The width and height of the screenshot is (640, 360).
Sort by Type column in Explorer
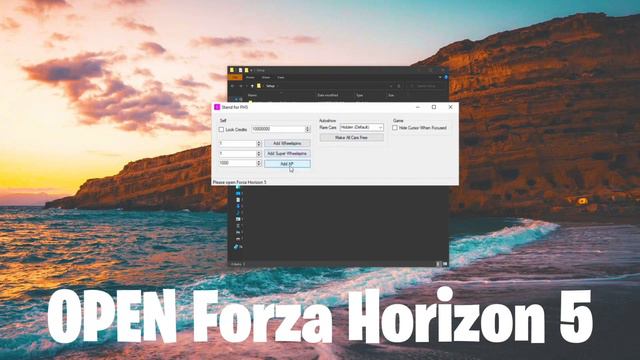(x=360, y=95)
